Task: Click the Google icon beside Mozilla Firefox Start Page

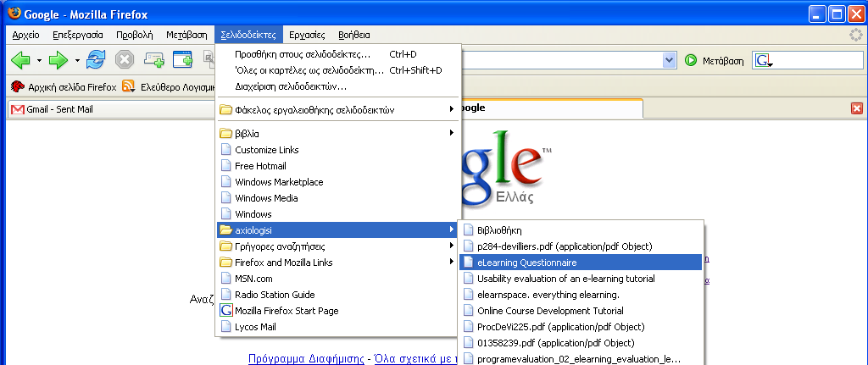Action: [225, 310]
